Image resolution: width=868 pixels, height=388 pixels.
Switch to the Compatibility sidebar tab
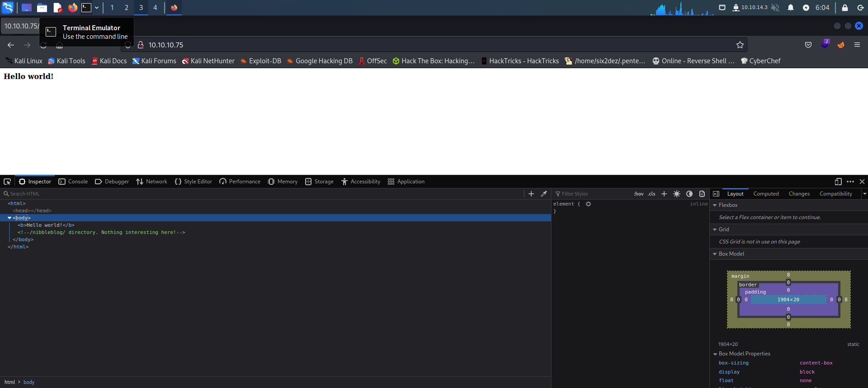pyautogui.click(x=835, y=194)
